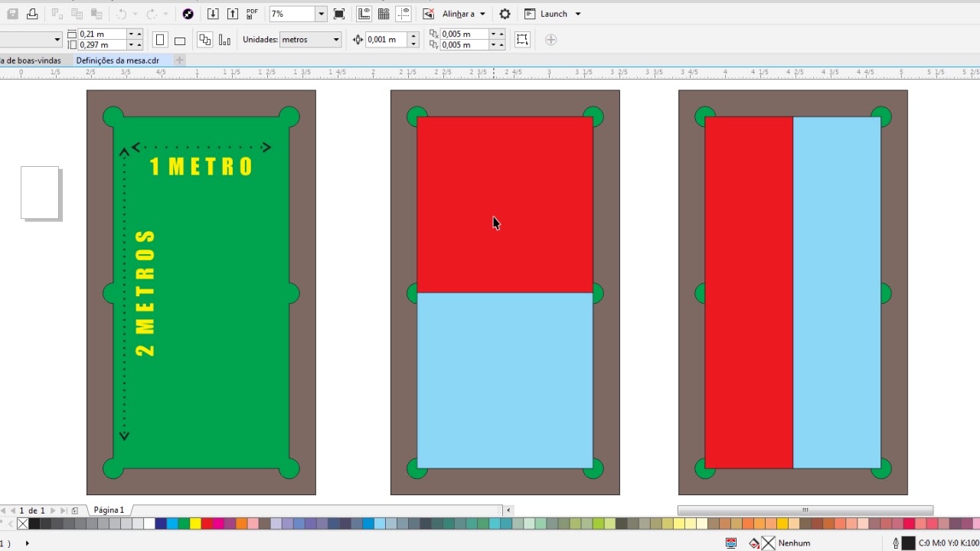The height and width of the screenshot is (551, 980).
Task: Go to the last page arrow
Action: (63, 510)
